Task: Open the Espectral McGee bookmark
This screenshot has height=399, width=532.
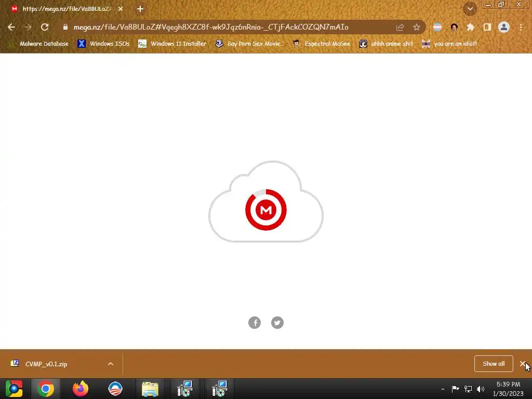Action: pos(321,44)
